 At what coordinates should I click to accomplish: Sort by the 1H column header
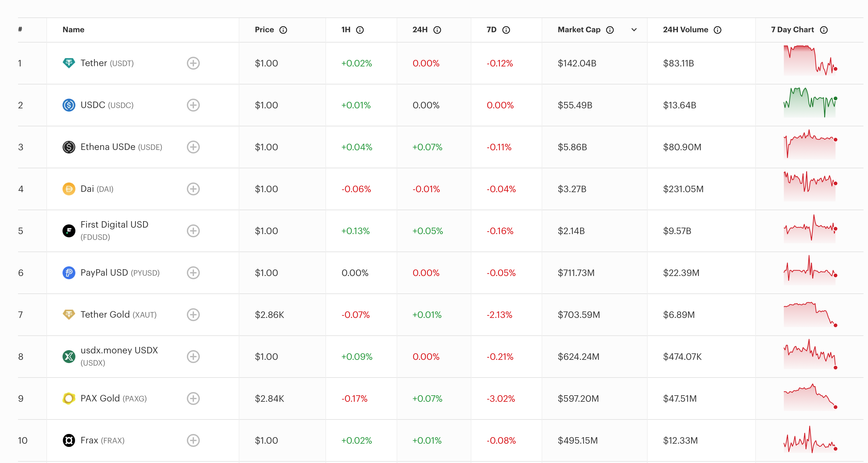(346, 30)
